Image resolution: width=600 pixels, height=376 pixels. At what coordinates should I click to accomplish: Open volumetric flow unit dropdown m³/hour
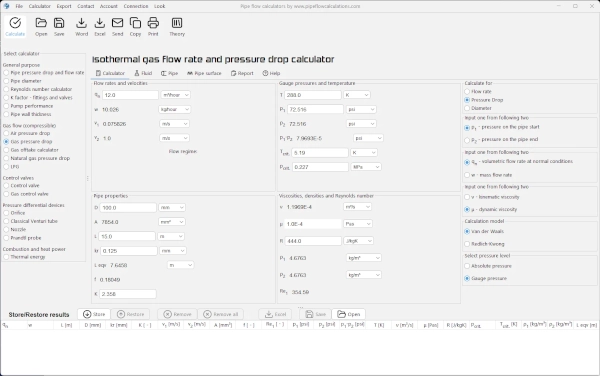[x=175, y=95]
